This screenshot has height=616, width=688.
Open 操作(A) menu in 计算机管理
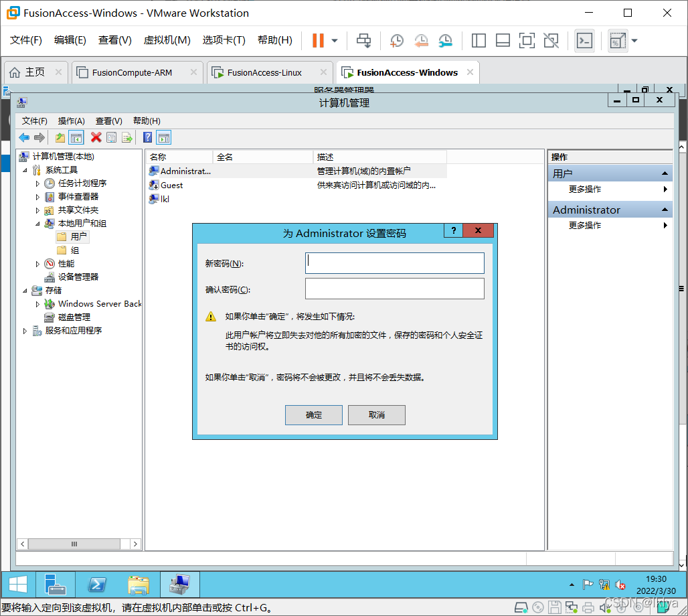(x=71, y=121)
